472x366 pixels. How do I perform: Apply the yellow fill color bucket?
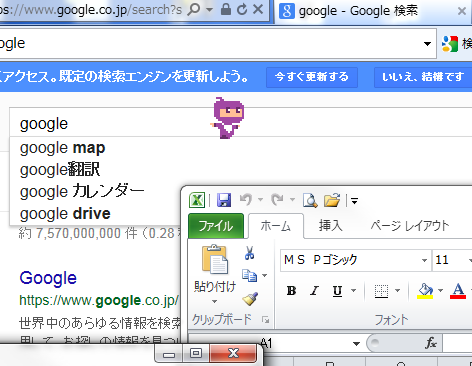coord(425,291)
